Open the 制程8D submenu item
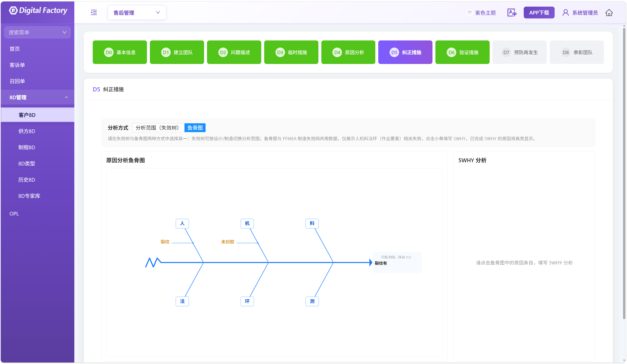Screen dimensions: 627x364 pyautogui.click(x=37, y=147)
